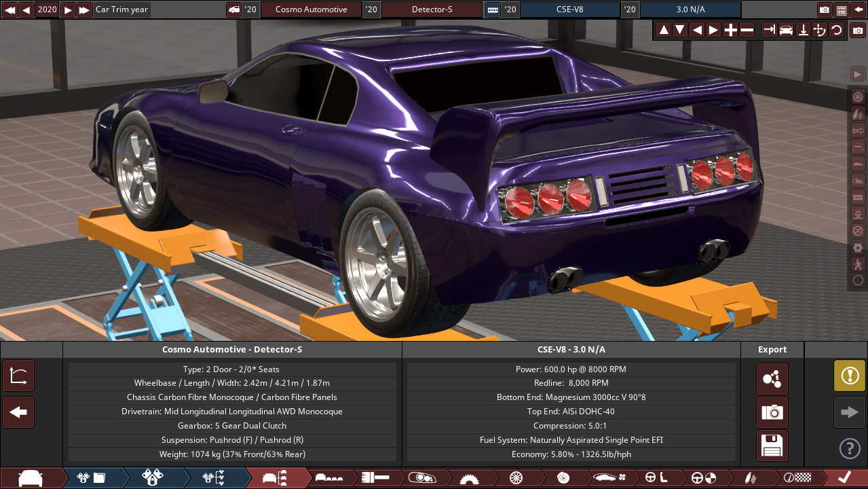Toggle fixtures headlight icon in side strip
868x489 pixels.
click(858, 180)
